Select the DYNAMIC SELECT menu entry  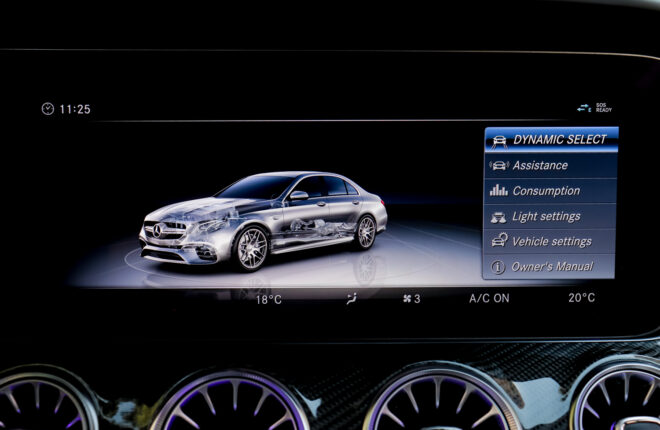tap(551, 140)
